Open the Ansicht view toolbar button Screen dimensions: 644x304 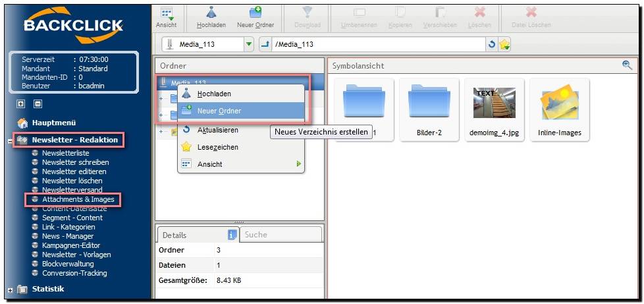[167, 17]
